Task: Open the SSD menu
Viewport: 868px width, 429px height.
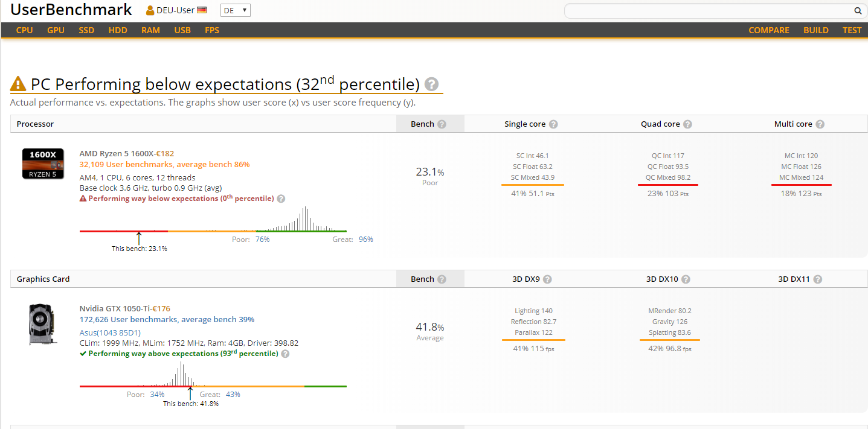Action: coord(86,30)
